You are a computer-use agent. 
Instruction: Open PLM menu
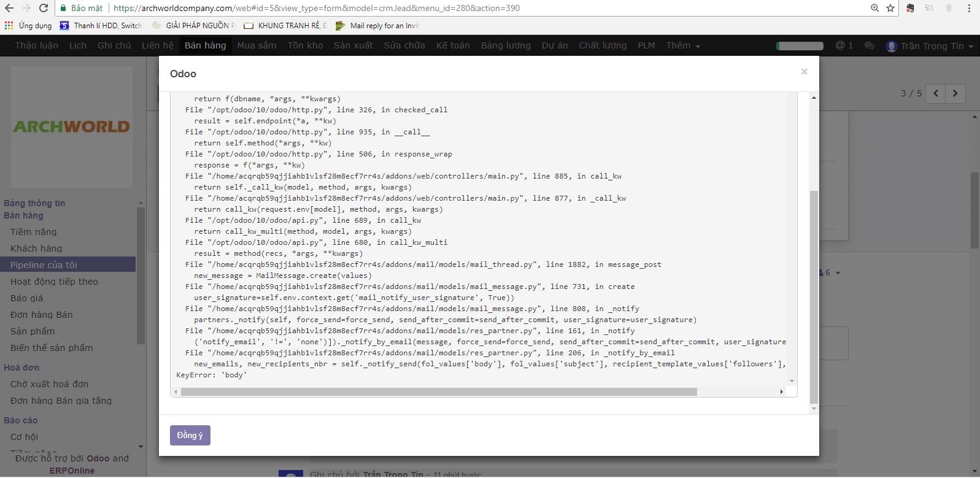[x=646, y=45]
